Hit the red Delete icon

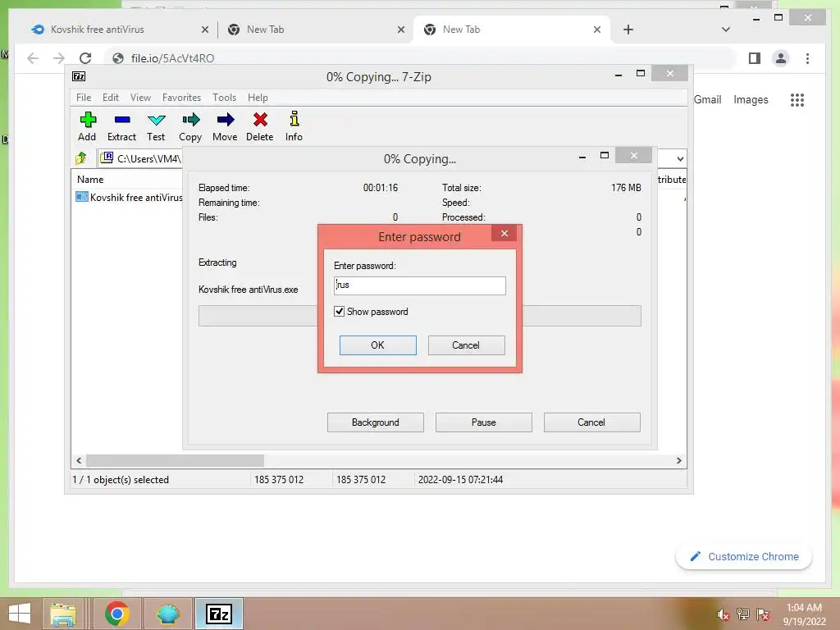[x=260, y=126]
